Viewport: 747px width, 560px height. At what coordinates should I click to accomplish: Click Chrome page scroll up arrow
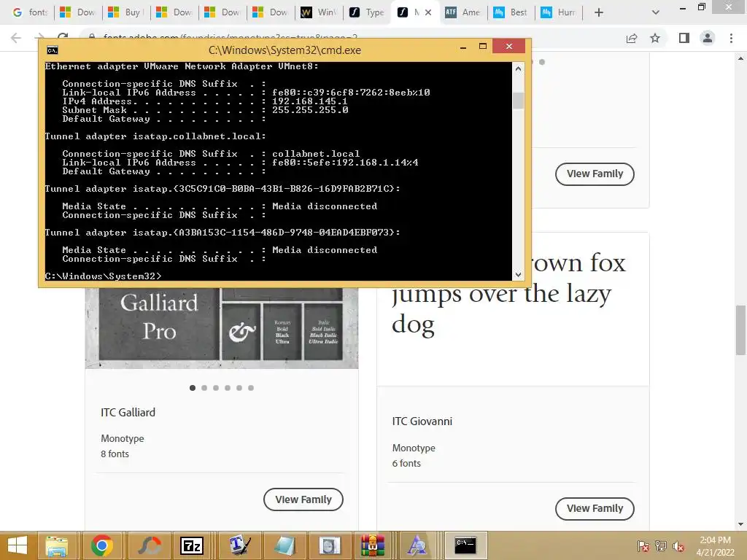tap(740, 58)
